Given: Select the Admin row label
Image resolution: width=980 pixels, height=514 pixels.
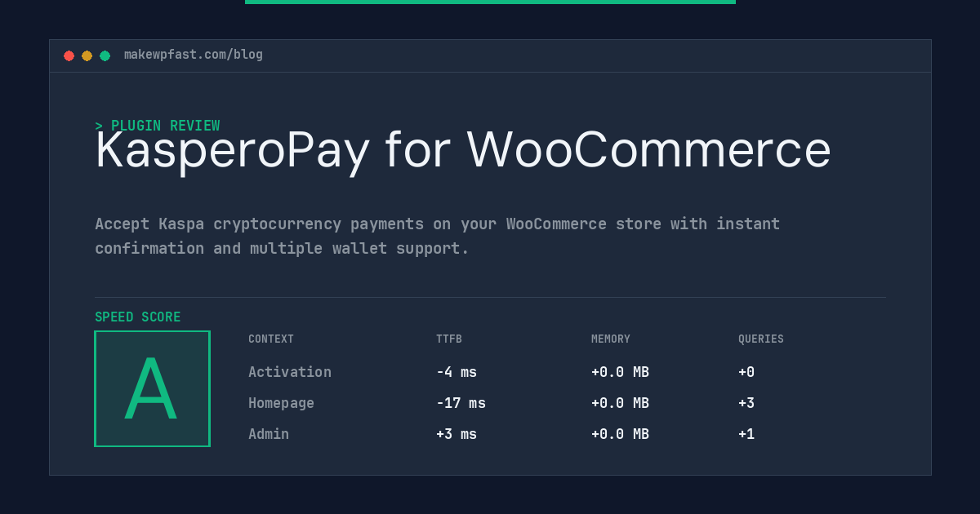Looking at the screenshot, I should tap(269, 434).
